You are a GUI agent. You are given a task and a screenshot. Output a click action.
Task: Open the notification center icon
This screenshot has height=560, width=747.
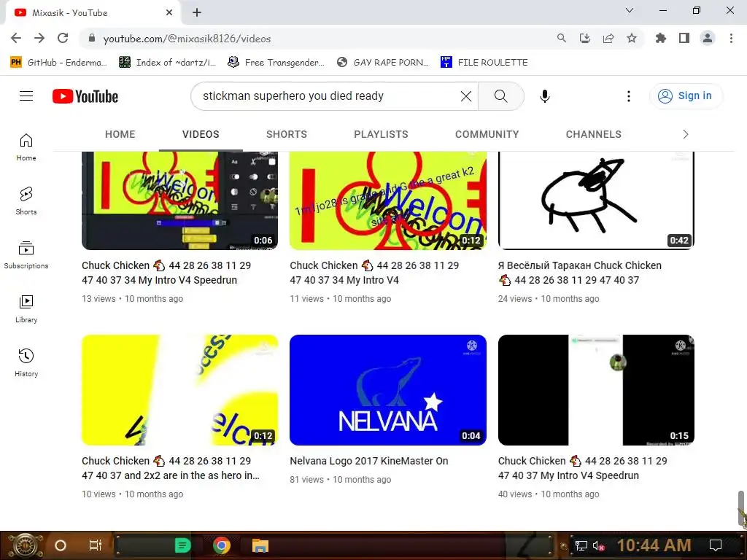coord(716,545)
